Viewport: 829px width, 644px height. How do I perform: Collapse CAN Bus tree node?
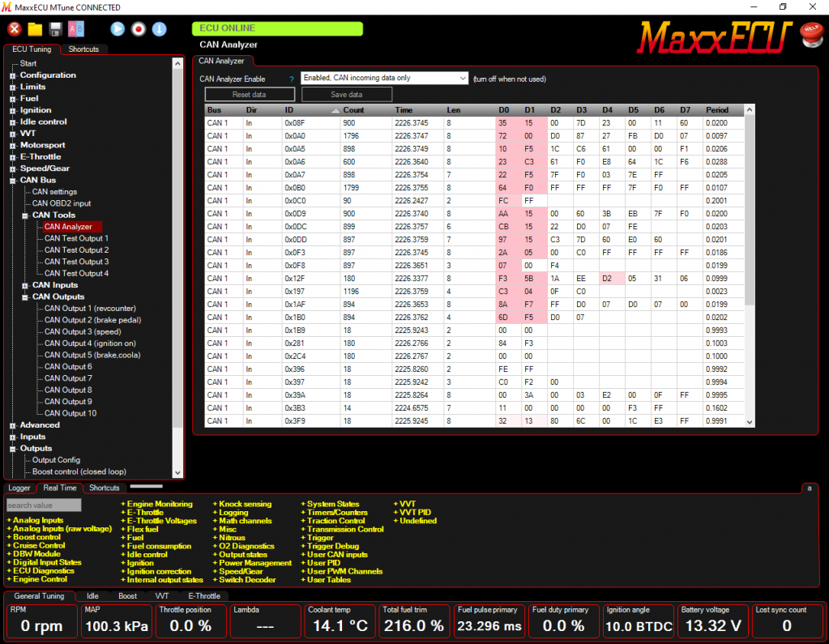[13, 180]
